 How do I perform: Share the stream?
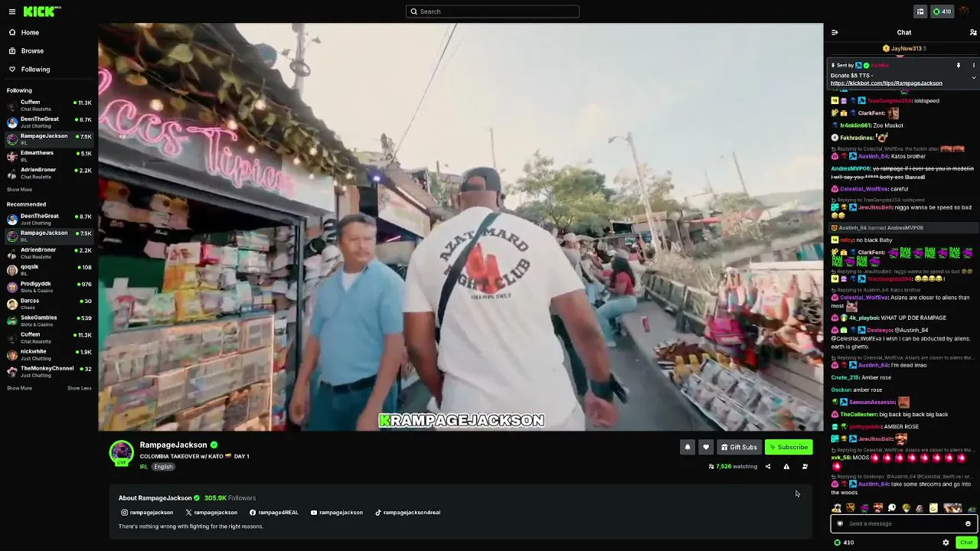click(768, 466)
